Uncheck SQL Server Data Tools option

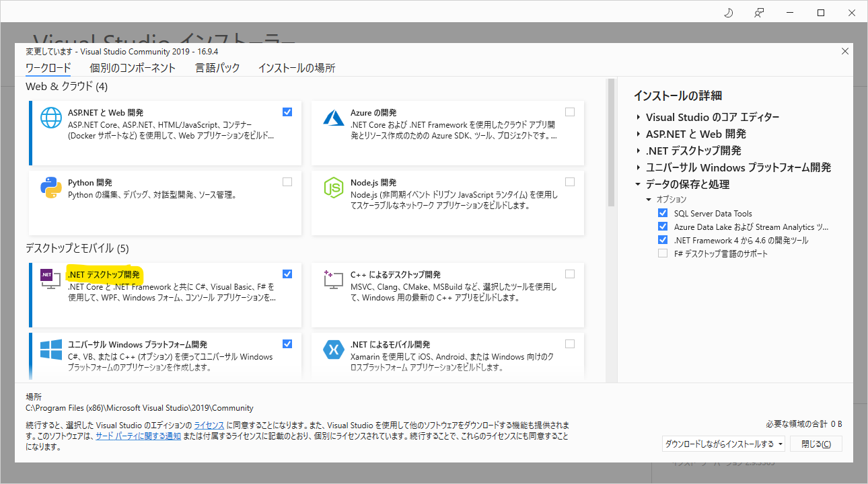pos(663,213)
